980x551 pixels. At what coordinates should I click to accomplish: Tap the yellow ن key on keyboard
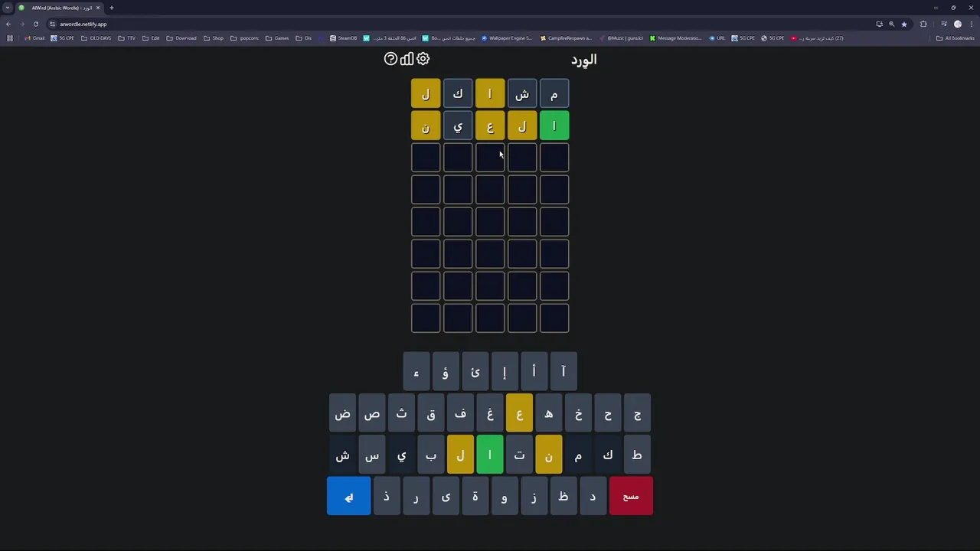pyautogui.click(x=549, y=455)
